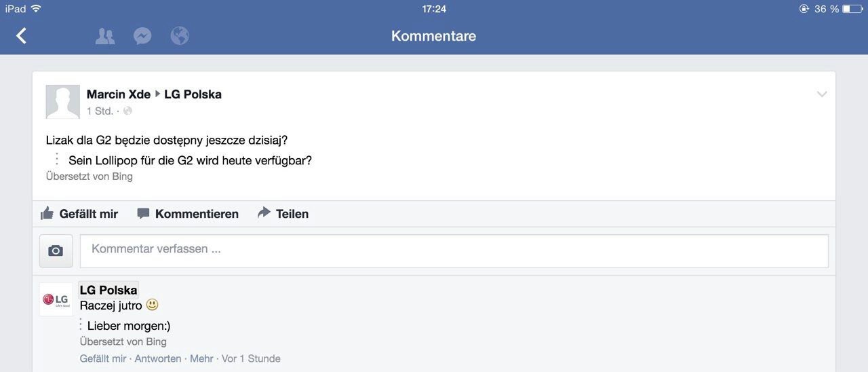Click the public privacy globe beside 1 Std.
Image resolution: width=868 pixels, height=372 pixels.
pos(127,111)
